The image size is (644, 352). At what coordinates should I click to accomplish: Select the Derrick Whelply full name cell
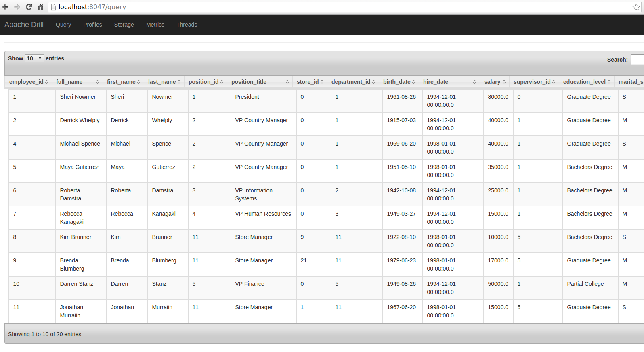pos(81,124)
